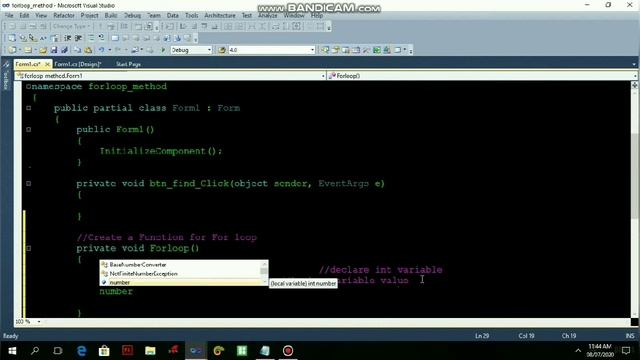Open the Refactor menu
The image size is (640, 360).
coord(64,16)
